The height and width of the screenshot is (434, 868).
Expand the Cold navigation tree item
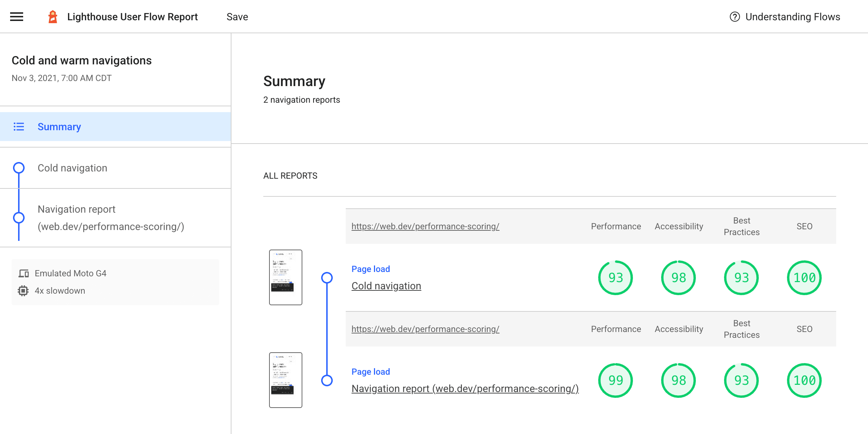click(x=72, y=168)
